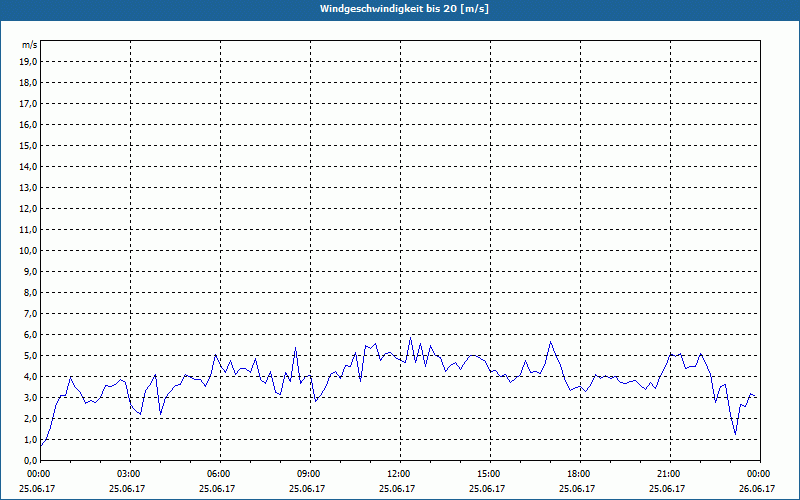Click the 09:00 time label
Viewport: 800px width, 500px height.
pos(310,474)
